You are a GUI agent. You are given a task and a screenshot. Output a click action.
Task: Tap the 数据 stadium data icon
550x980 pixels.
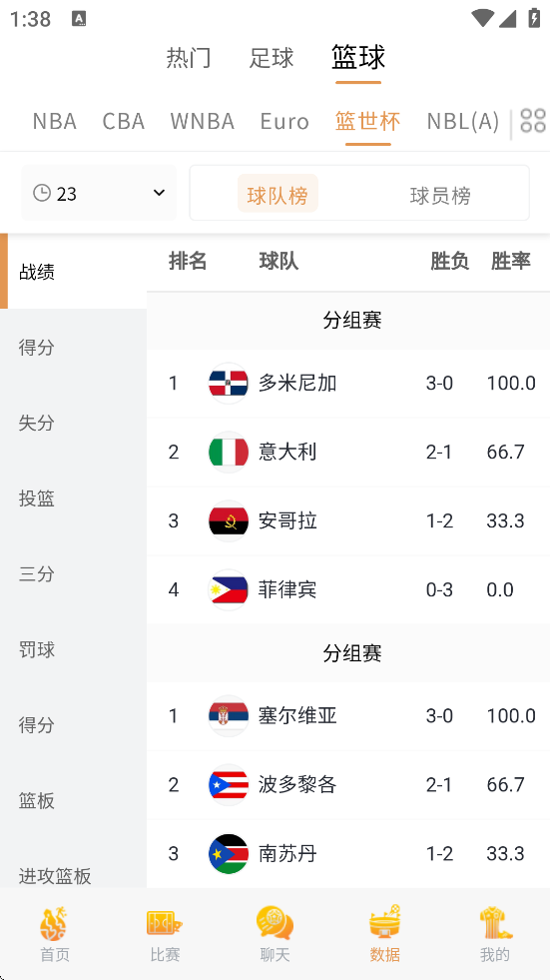tap(384, 922)
